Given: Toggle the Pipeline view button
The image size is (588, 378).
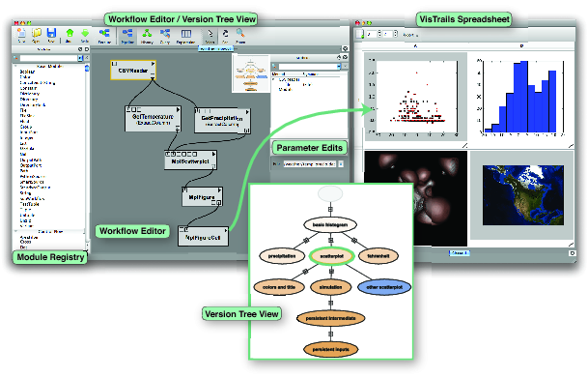Looking at the screenshot, I should [x=127, y=36].
